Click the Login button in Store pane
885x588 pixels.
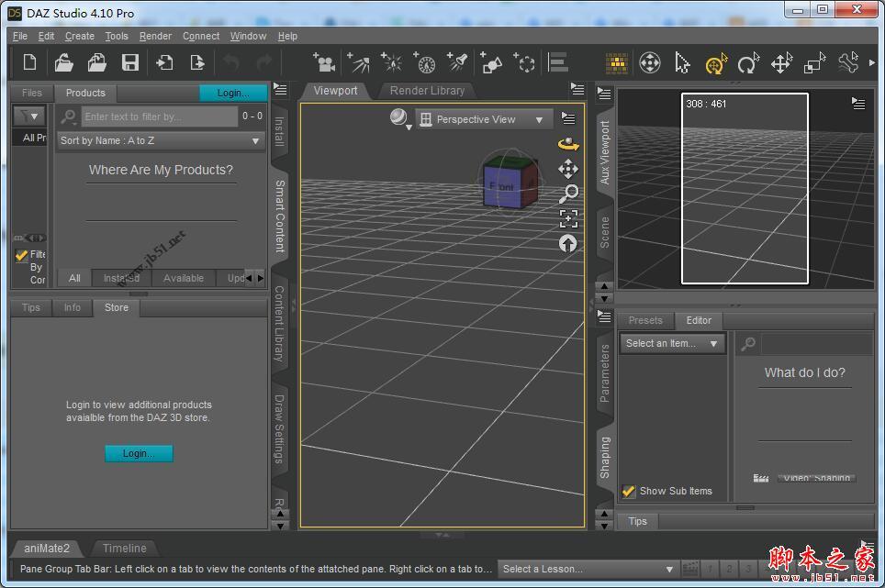coord(139,453)
